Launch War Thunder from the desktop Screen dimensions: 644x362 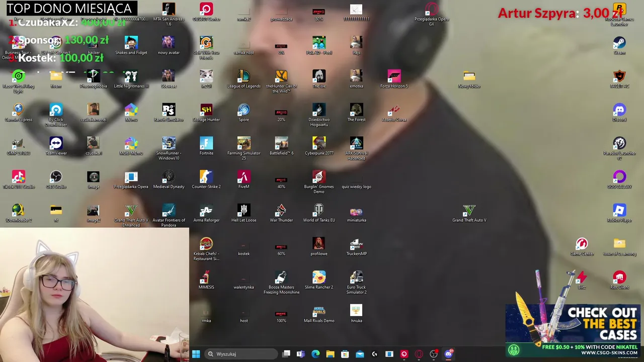tap(281, 214)
